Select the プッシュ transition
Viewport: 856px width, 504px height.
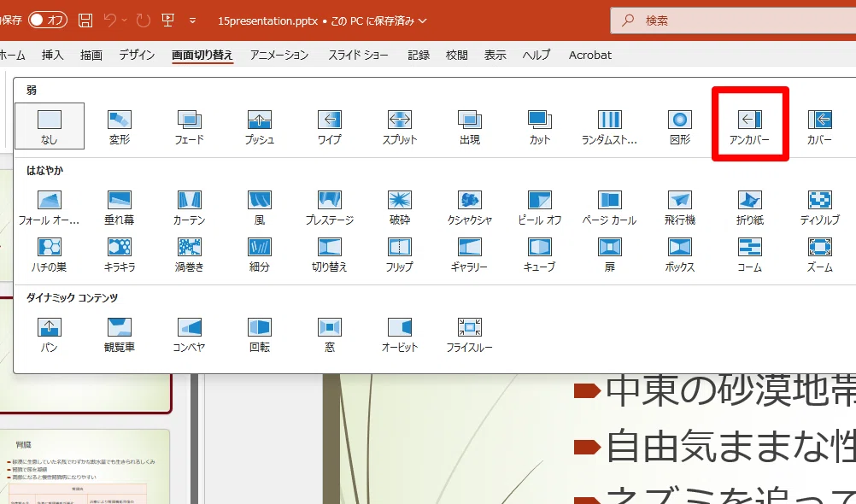coord(260,126)
